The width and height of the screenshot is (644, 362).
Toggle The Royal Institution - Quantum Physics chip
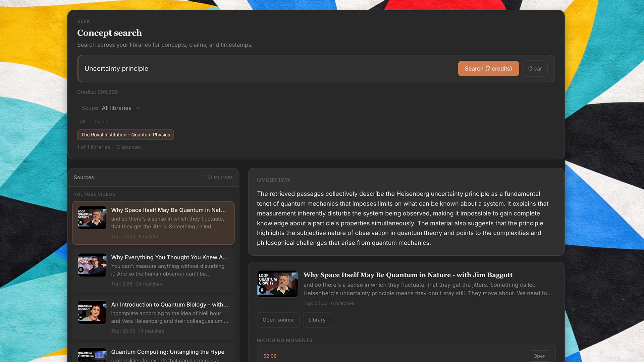click(125, 135)
